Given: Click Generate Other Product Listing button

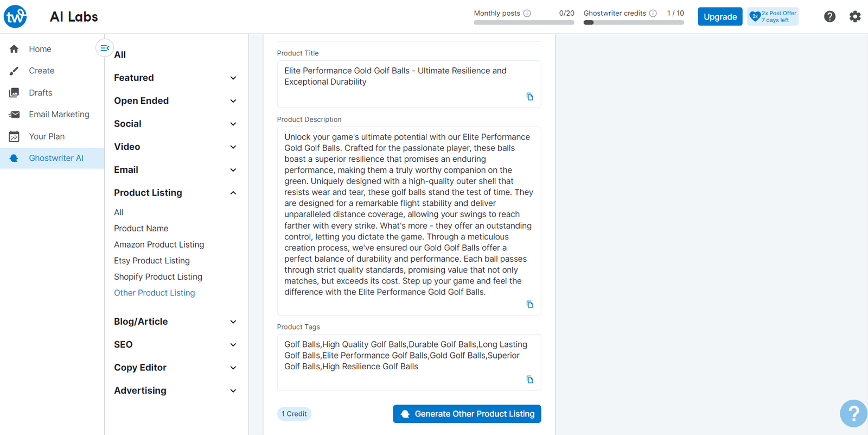Looking at the screenshot, I should click(467, 414).
